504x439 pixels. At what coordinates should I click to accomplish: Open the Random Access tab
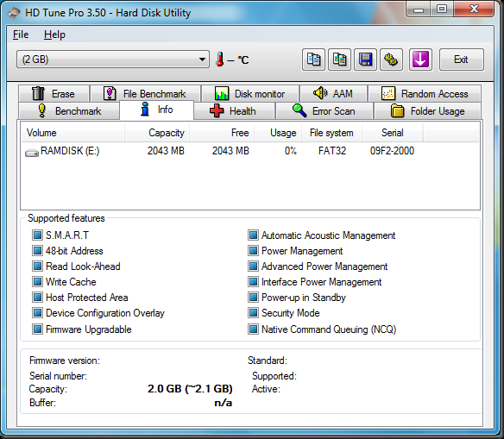click(425, 94)
